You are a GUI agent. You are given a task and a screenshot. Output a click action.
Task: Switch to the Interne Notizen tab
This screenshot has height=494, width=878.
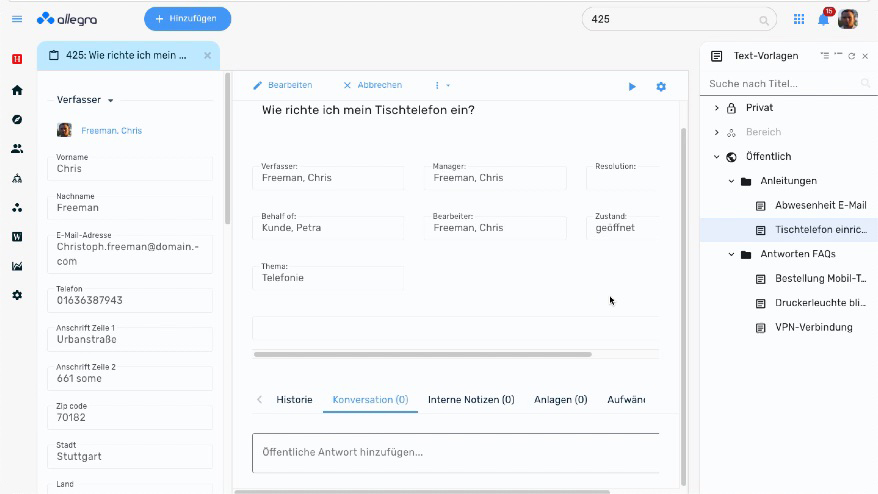(470, 400)
